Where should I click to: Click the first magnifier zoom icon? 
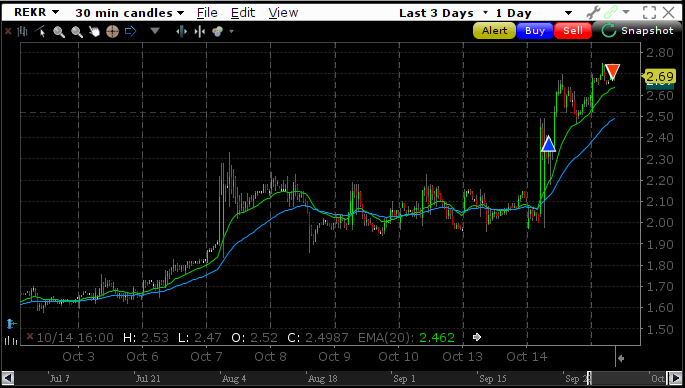59,31
